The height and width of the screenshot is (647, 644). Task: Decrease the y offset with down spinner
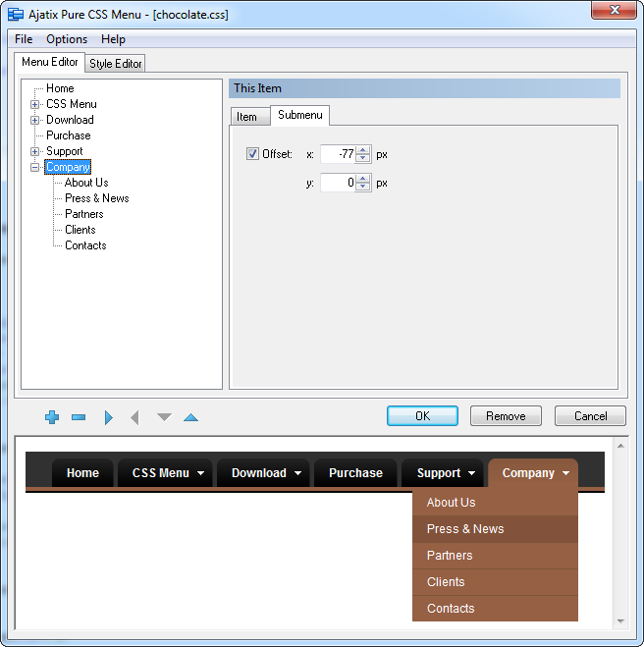(362, 187)
